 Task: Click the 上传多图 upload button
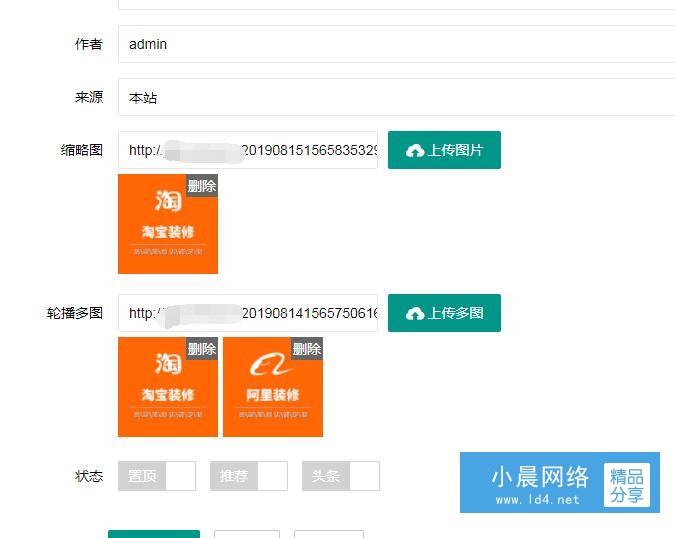(444, 313)
